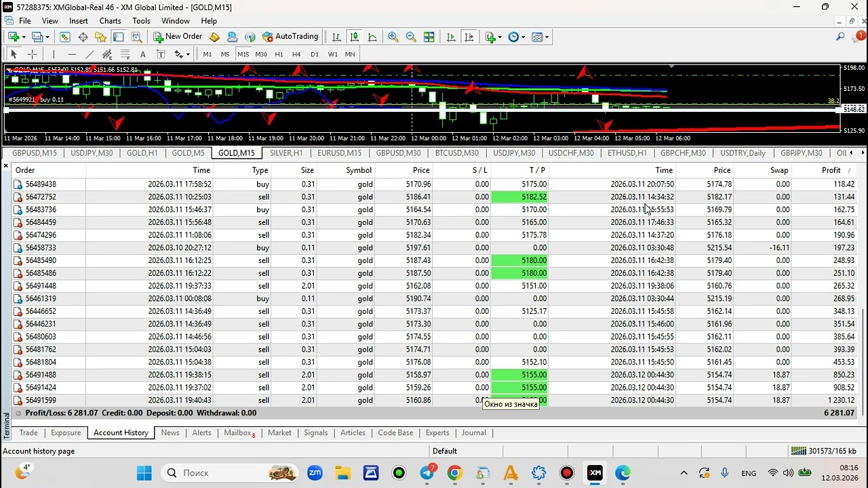Screen dimensions: 868x488
Task: Switch chart to Candlesticks mode
Action: click(354, 37)
